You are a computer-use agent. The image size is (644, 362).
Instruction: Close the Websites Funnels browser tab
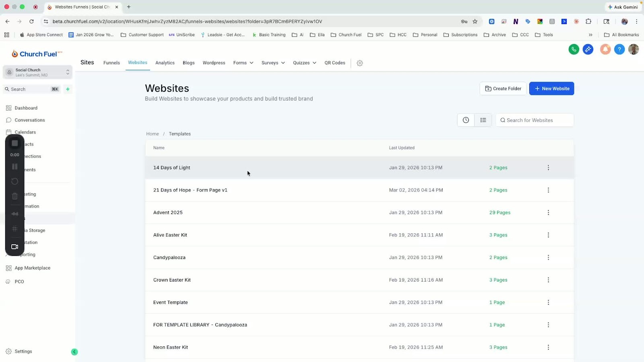click(x=117, y=7)
